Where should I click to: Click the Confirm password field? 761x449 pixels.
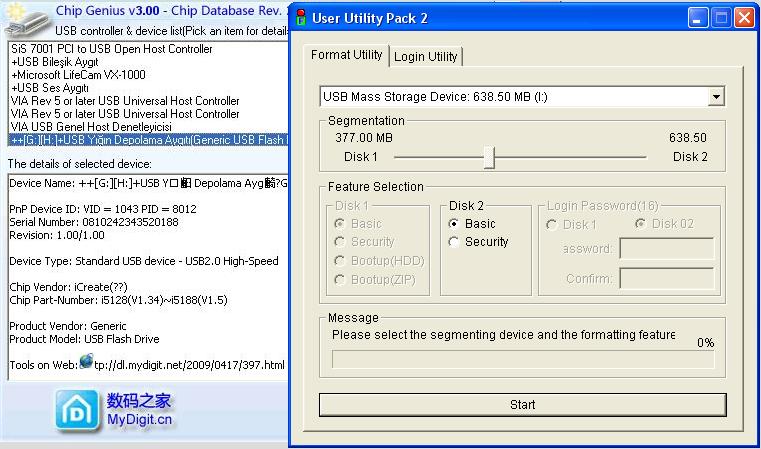tap(667, 279)
